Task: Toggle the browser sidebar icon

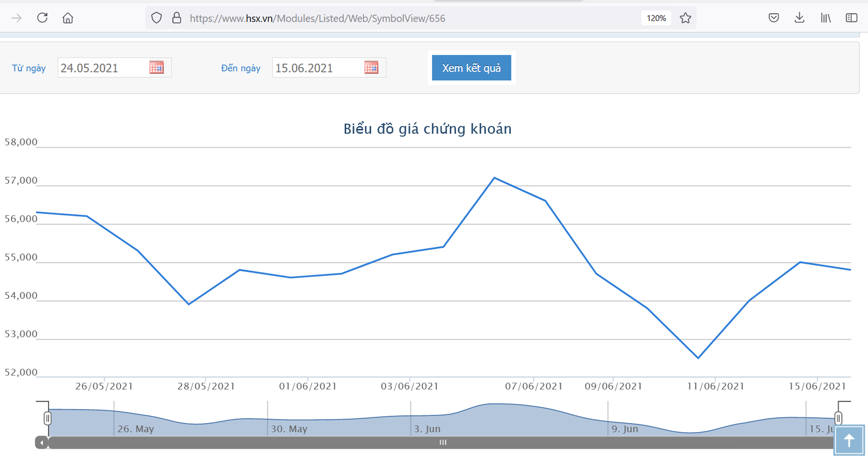Action: tap(851, 18)
